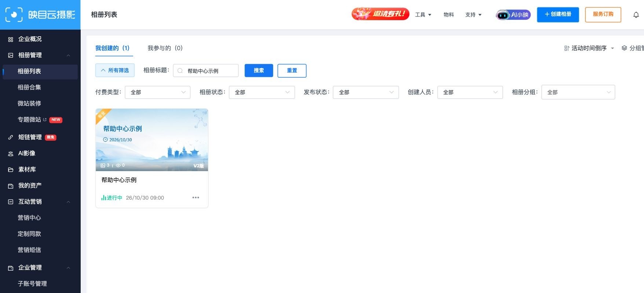Open the 工具 menu

pos(423,15)
